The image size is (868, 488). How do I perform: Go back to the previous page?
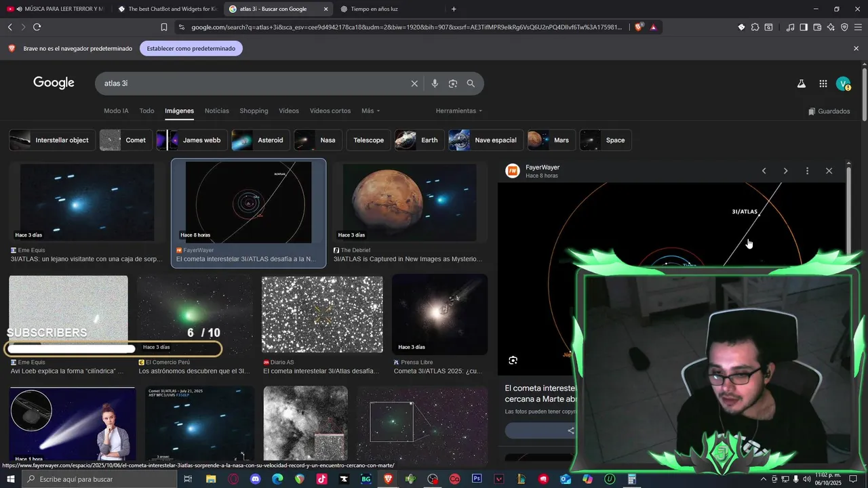point(9,27)
